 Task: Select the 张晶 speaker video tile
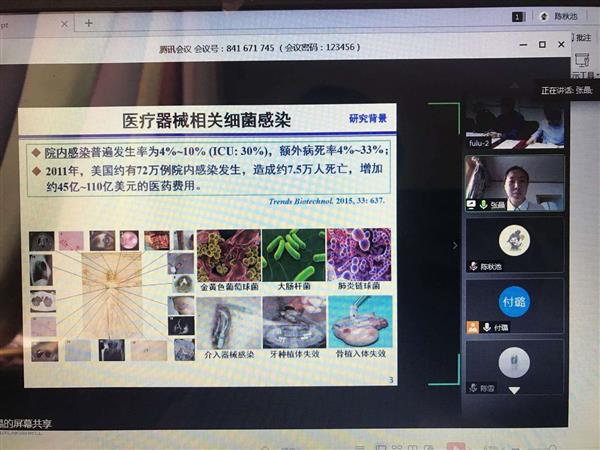click(x=514, y=182)
